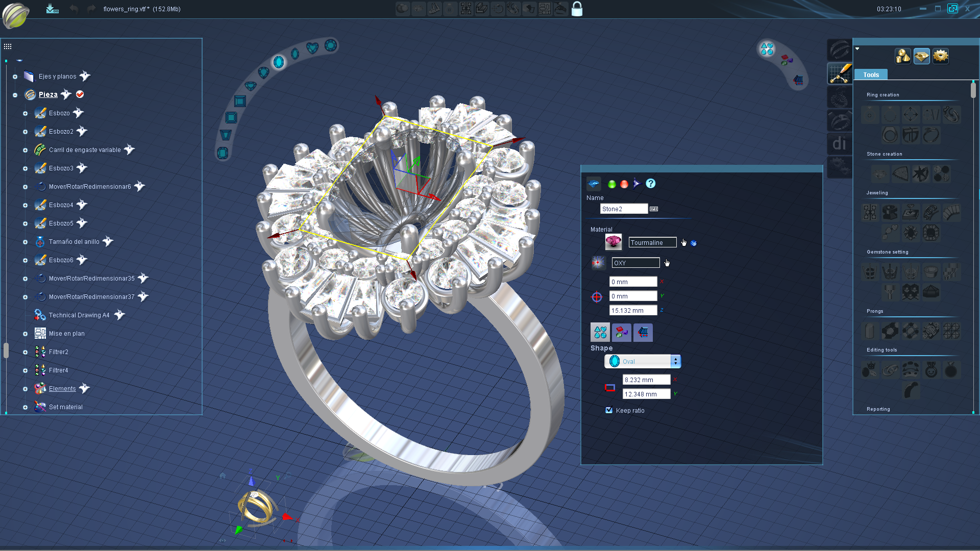Select the stone shapes tab icon
980x551 pixels.
[x=600, y=333]
